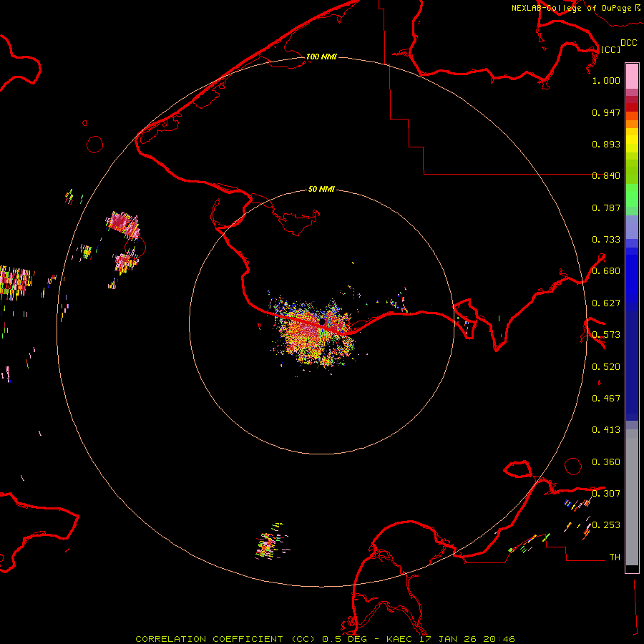Click the 50 NMI range ring label

(321, 189)
